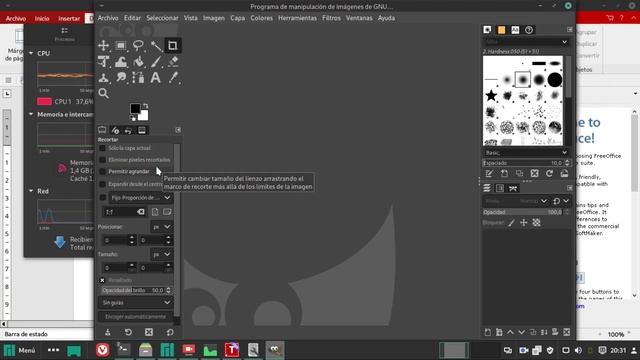Select the Paths tool

(138, 78)
